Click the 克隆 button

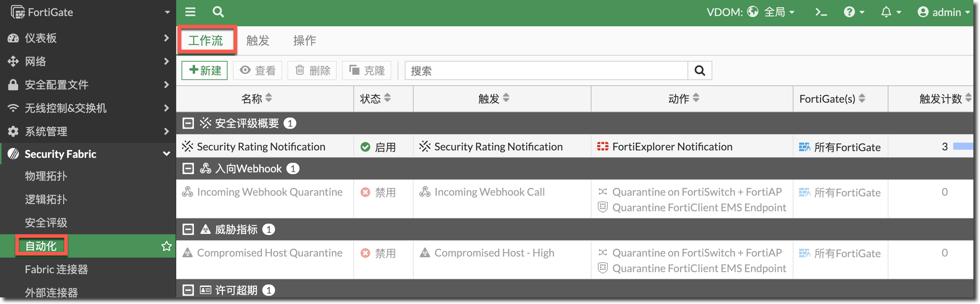coord(367,71)
